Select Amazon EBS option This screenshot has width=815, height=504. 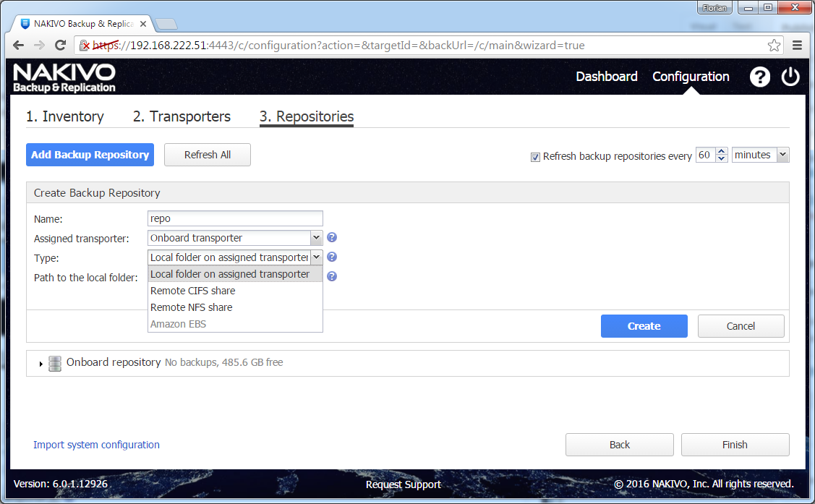point(235,324)
